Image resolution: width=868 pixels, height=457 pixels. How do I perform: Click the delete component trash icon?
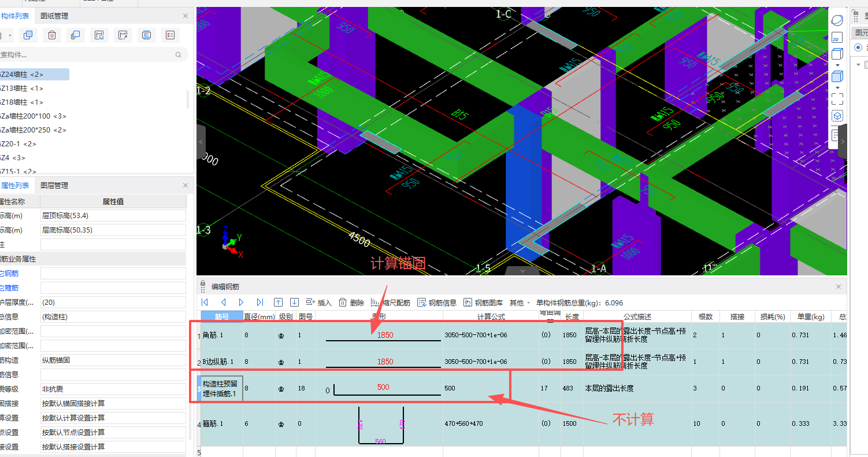pyautogui.click(x=52, y=35)
